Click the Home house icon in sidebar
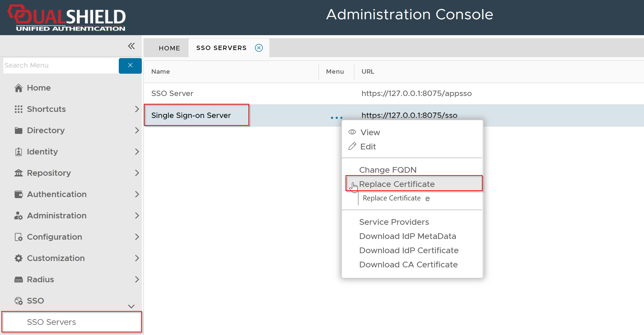 pyautogui.click(x=19, y=88)
